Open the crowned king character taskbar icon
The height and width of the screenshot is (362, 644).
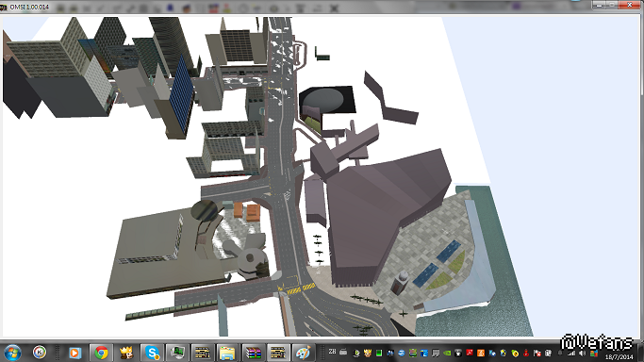(x=126, y=353)
